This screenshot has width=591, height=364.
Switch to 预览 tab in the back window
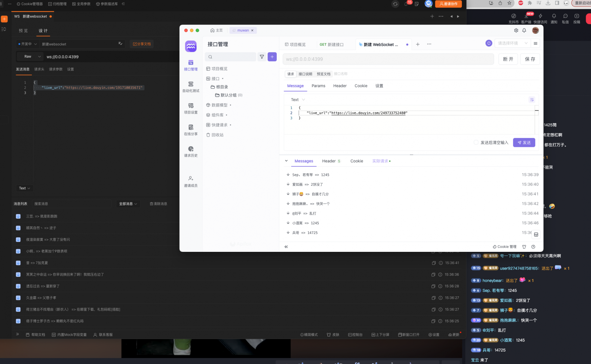click(x=23, y=30)
